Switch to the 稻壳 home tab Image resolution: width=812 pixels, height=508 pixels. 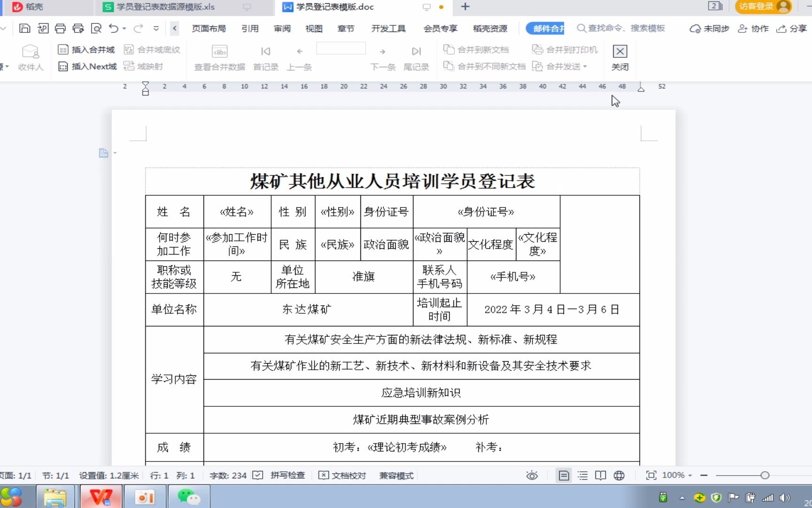click(x=27, y=7)
